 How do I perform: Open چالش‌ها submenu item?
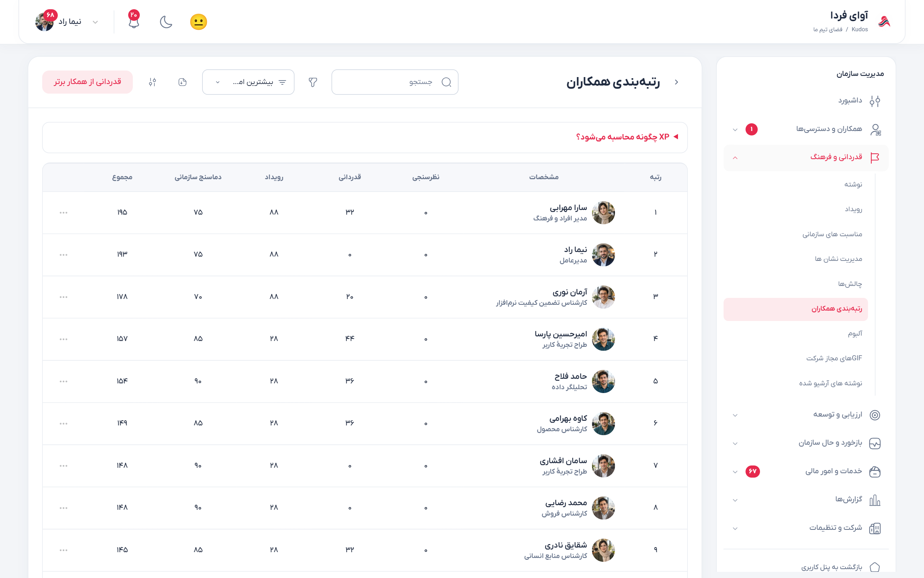tap(850, 284)
